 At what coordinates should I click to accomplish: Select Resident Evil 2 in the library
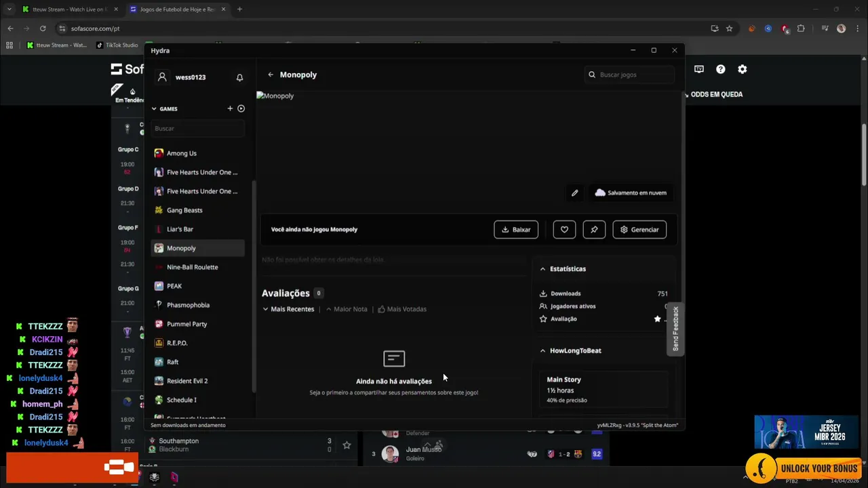click(x=197, y=381)
